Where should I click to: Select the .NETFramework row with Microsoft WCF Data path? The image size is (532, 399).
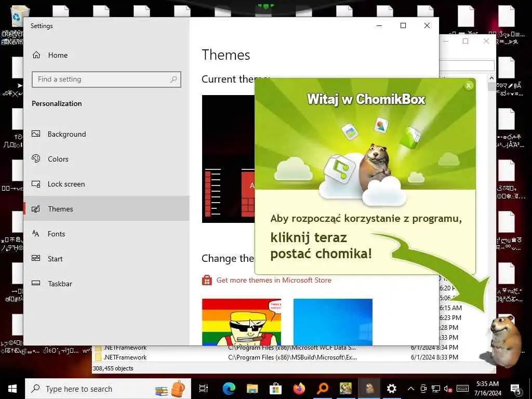tap(276, 348)
